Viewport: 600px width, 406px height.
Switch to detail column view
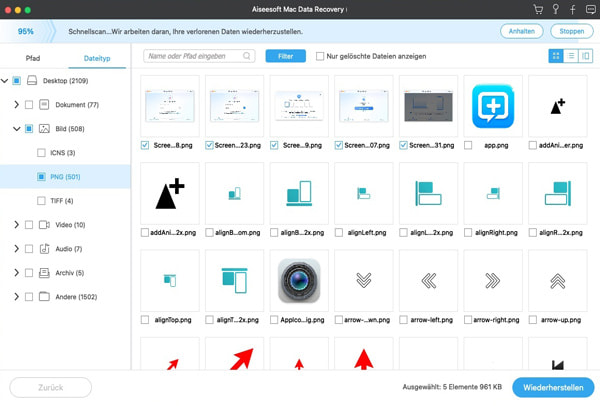[x=586, y=56]
